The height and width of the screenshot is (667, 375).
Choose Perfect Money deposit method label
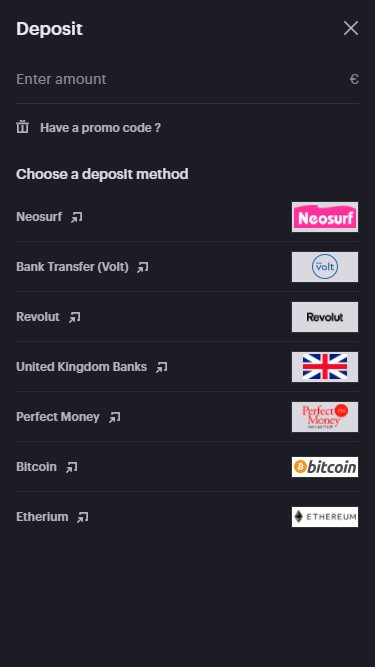58,417
